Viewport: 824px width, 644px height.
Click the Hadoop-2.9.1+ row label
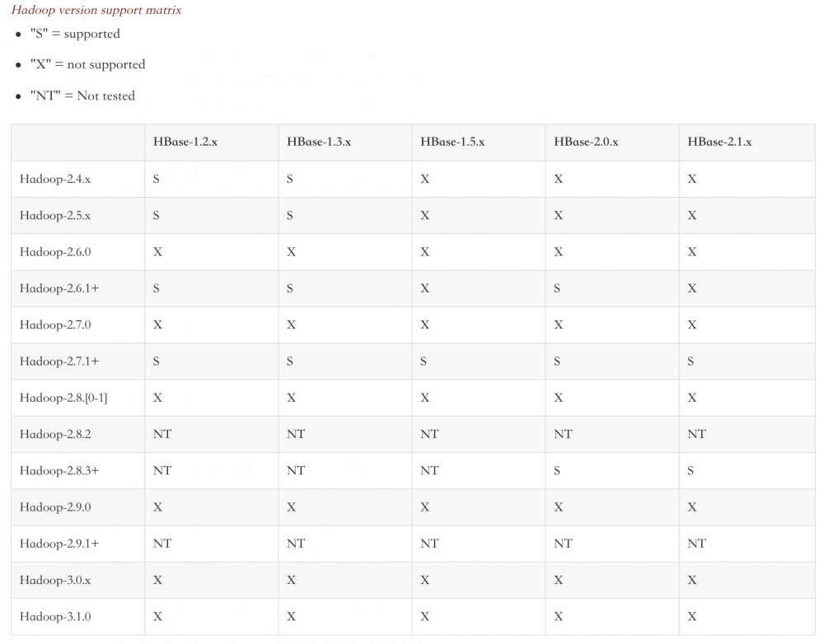(x=59, y=544)
